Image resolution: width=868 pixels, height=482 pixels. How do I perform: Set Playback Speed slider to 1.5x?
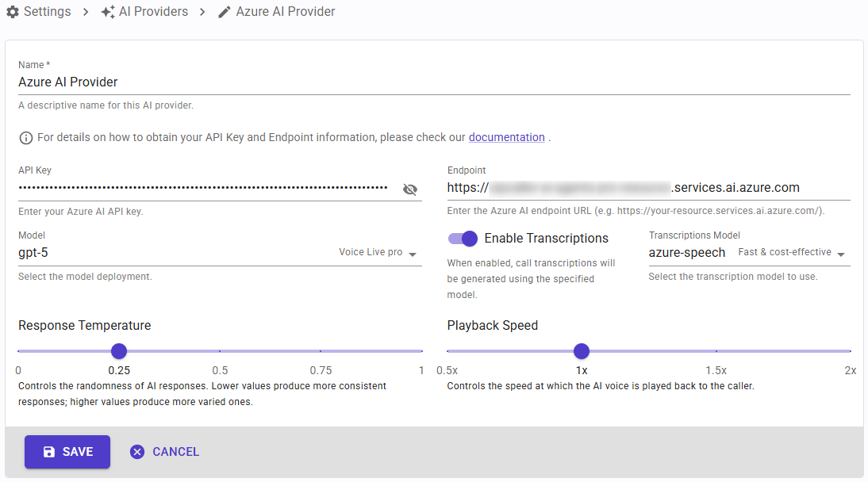click(716, 351)
